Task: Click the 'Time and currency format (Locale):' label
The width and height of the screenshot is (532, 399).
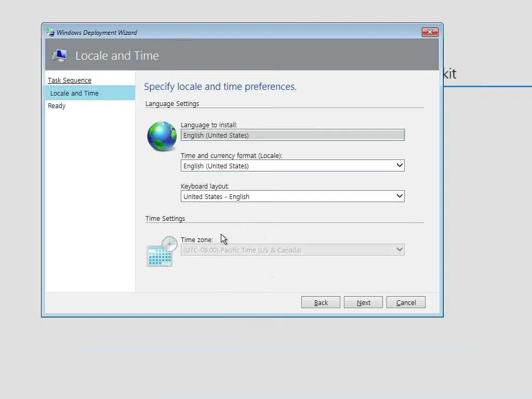Action: click(x=231, y=156)
